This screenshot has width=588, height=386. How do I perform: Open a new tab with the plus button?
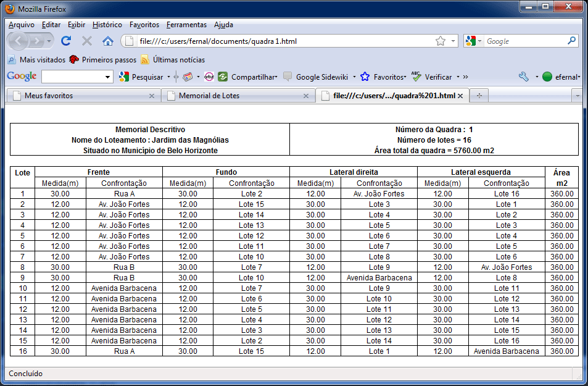point(479,96)
